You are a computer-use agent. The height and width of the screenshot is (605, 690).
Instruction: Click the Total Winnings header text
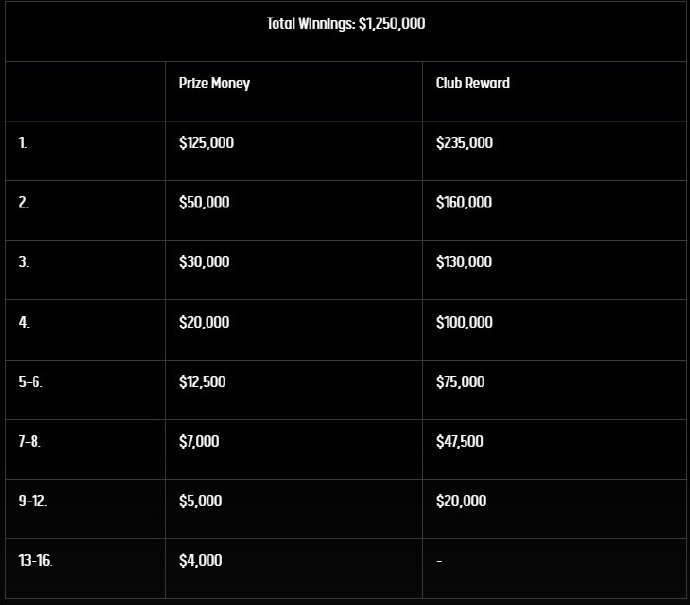pos(346,24)
